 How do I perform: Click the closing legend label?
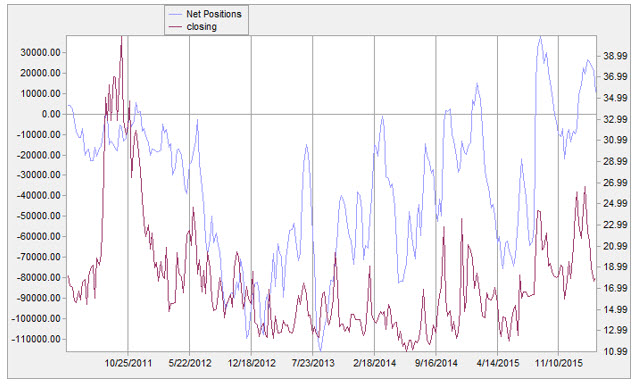pyautogui.click(x=201, y=27)
